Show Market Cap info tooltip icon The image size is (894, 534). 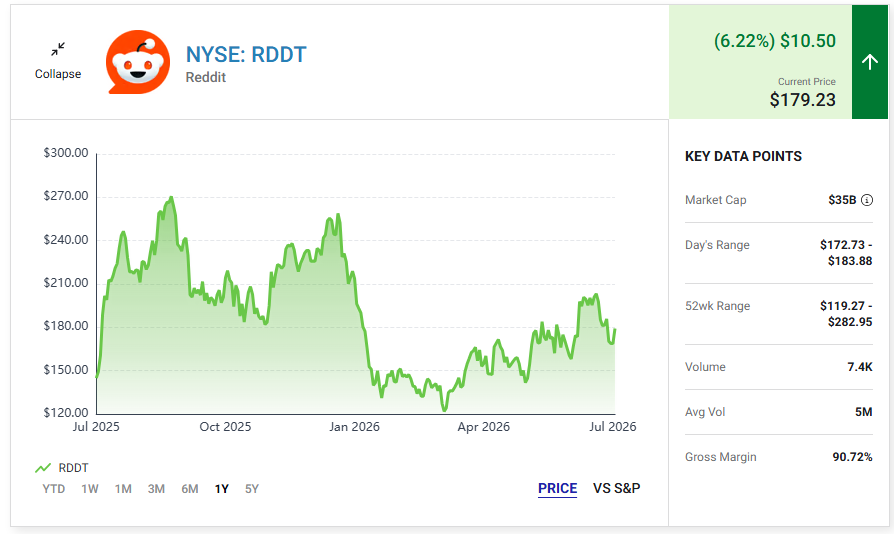[x=867, y=200]
